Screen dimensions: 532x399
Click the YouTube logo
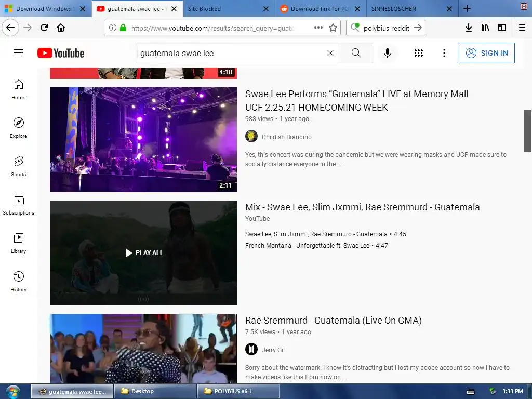pyautogui.click(x=61, y=53)
